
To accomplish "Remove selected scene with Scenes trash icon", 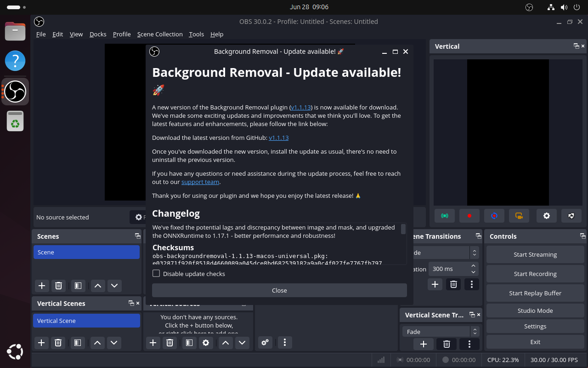I will coord(58,286).
